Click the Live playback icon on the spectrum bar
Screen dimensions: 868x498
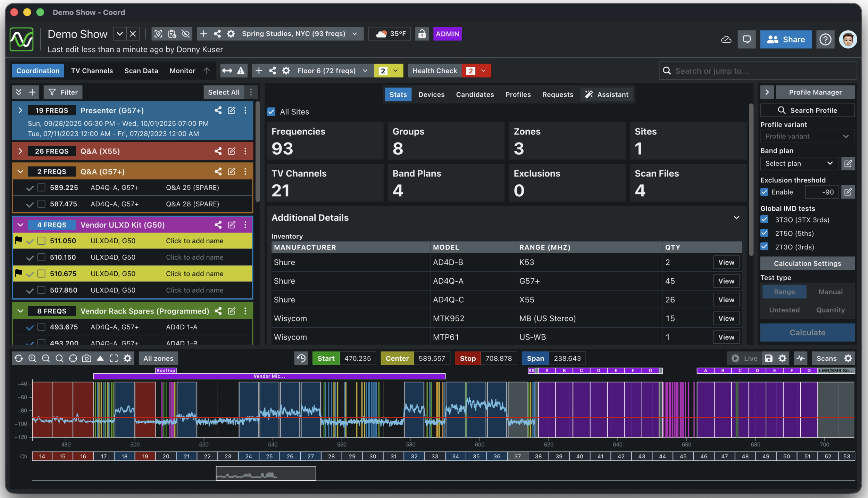tap(735, 358)
